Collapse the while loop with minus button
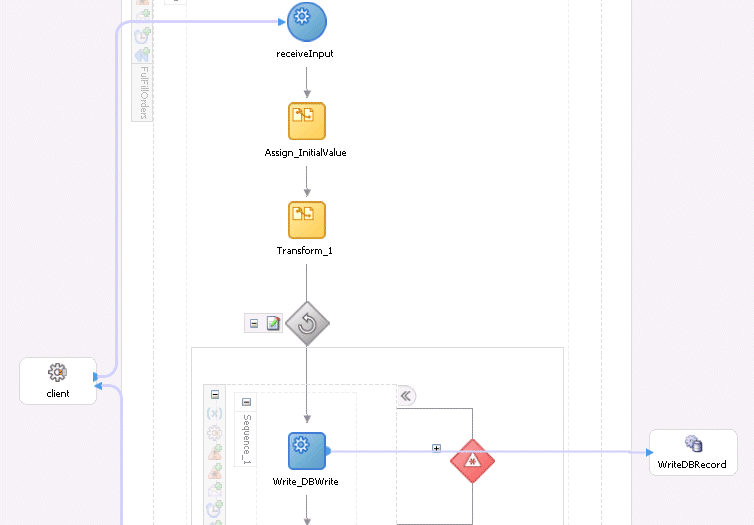This screenshot has height=525, width=754. [254, 324]
